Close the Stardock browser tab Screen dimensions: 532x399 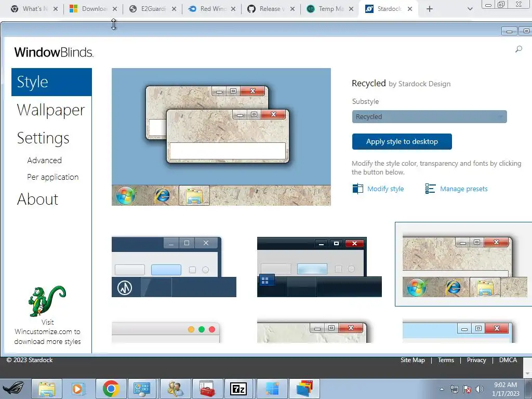[x=410, y=9]
